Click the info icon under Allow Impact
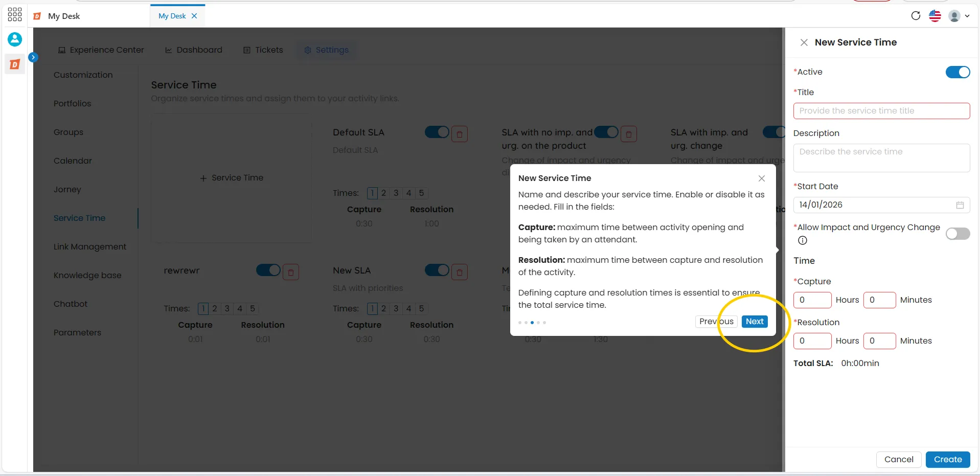 coord(803,240)
